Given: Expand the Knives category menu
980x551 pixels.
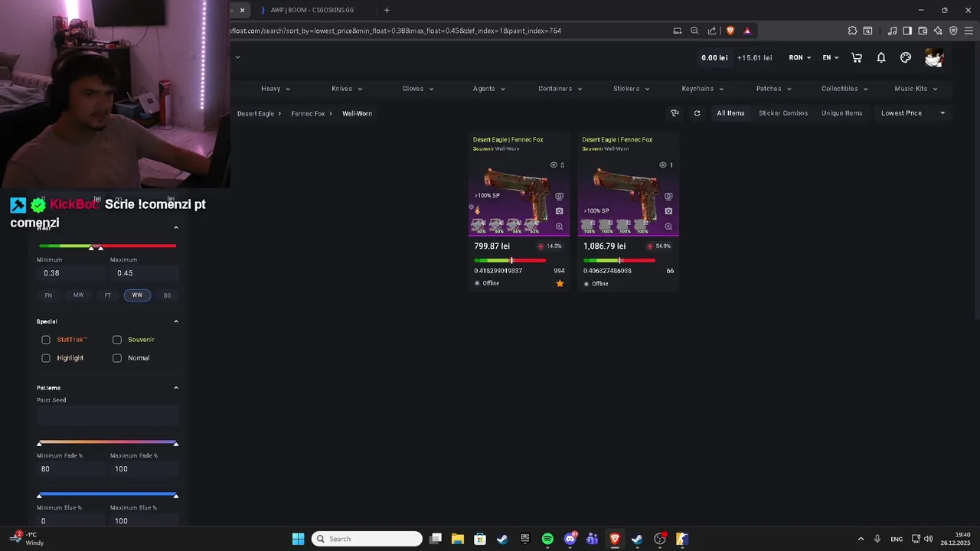Looking at the screenshot, I should 347,89.
